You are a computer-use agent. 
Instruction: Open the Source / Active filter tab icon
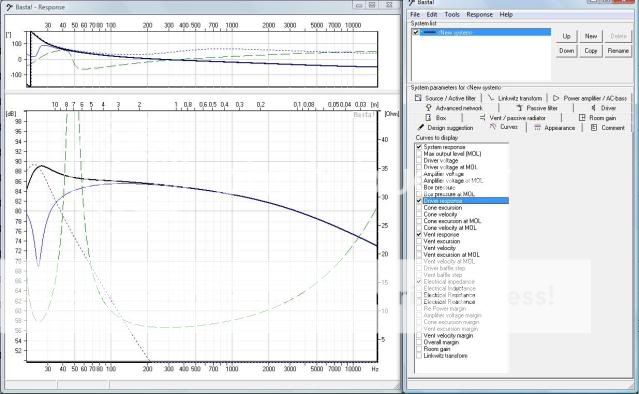pyautogui.click(x=418, y=98)
